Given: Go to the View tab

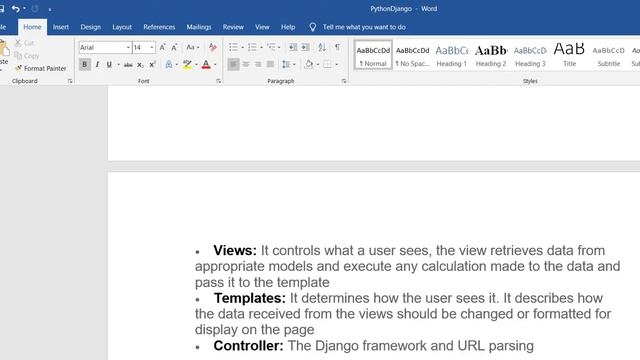Looking at the screenshot, I should (x=262, y=27).
